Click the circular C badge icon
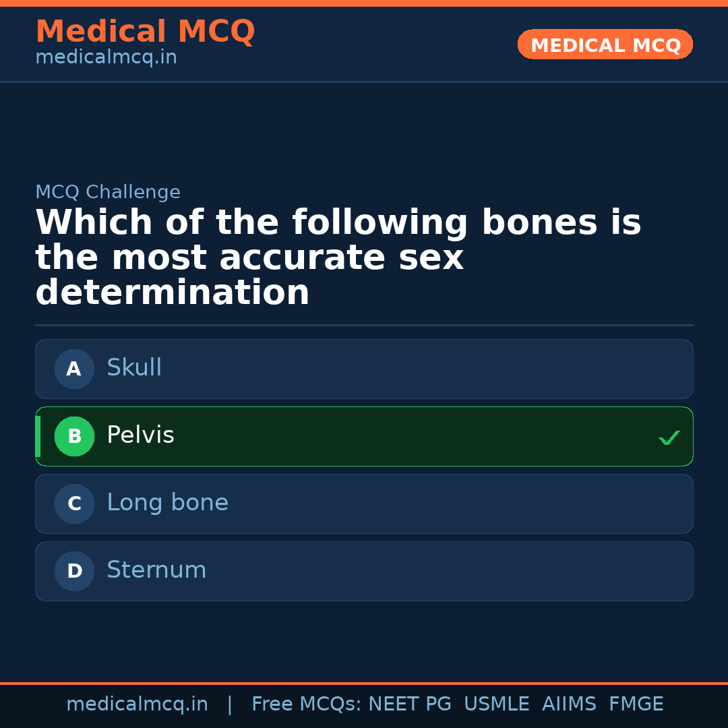Viewport: 728px width, 728px height. 74,504
